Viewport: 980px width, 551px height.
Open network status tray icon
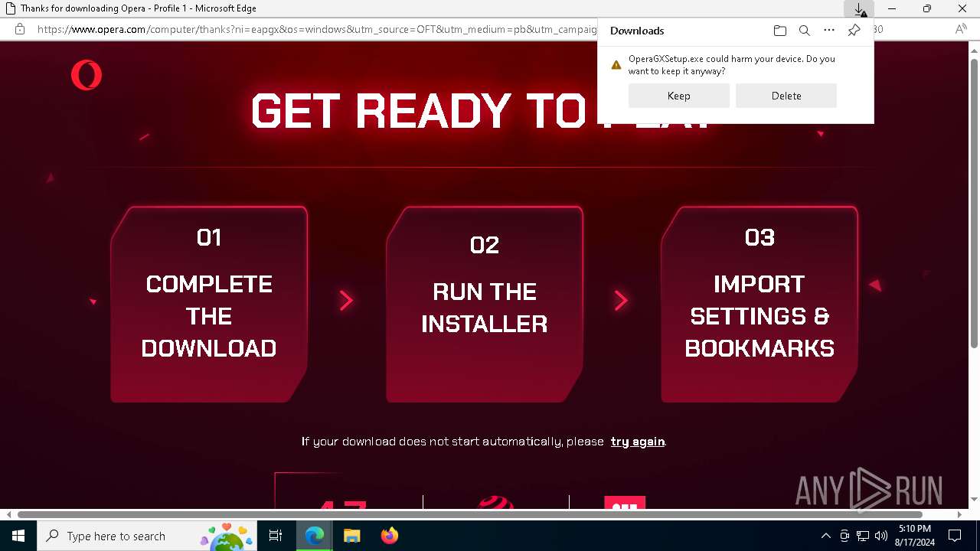(x=863, y=536)
